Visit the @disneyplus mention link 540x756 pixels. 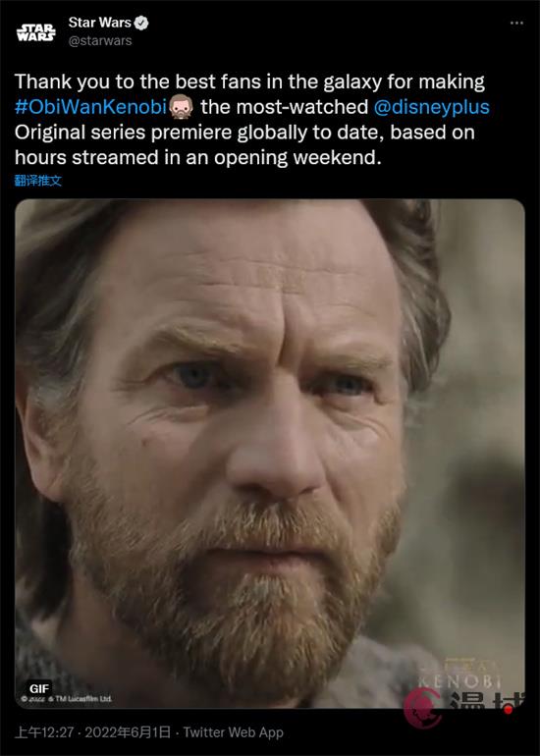click(432, 107)
